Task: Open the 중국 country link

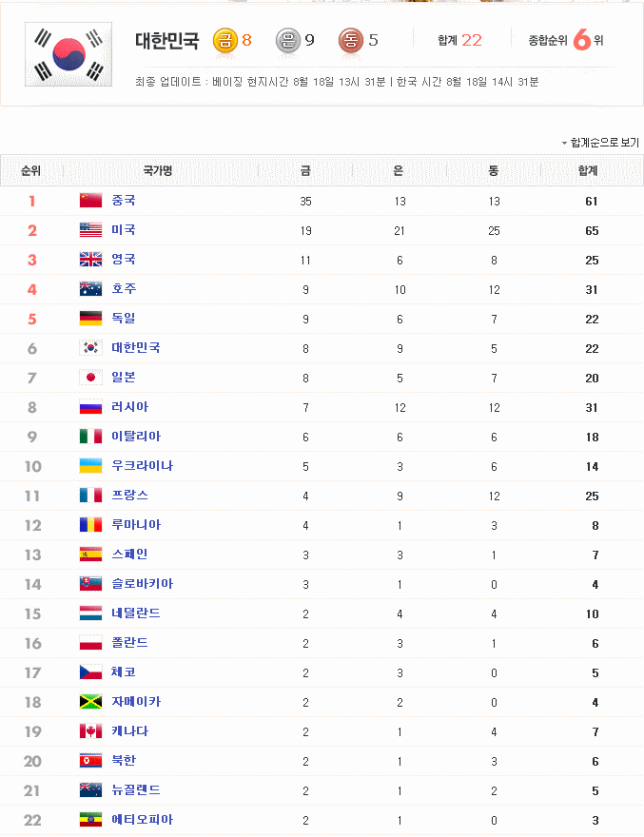Action: click(124, 200)
